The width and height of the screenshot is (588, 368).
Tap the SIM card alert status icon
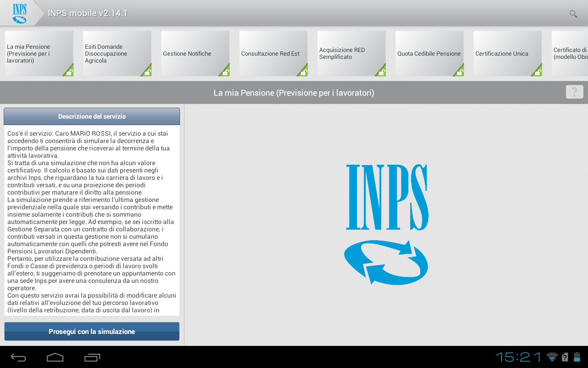(565, 357)
